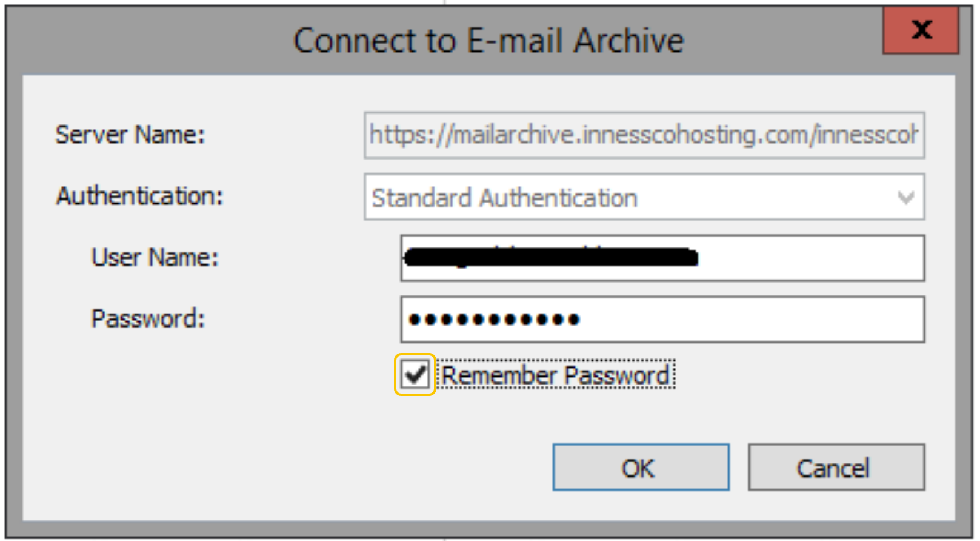980x541 pixels.
Task: Click the mailarchive server URL text
Action: click(x=642, y=135)
